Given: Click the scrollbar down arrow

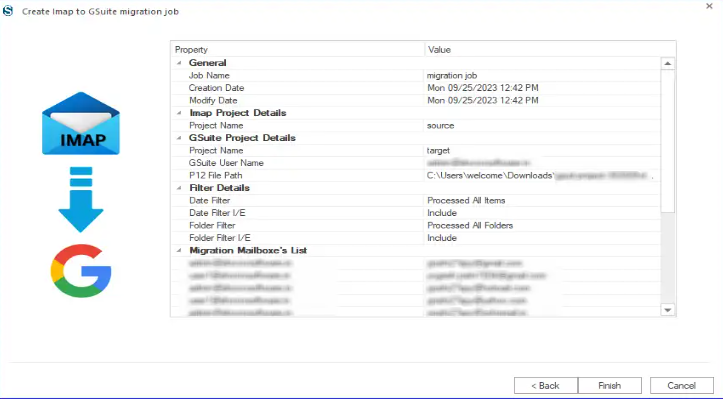Looking at the screenshot, I should [667, 310].
